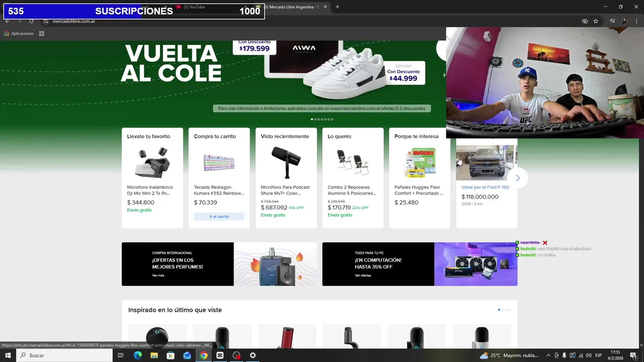Viewport: 644px width, 362px height.
Task: Open the Huggies diapers product image
Action: (420, 162)
